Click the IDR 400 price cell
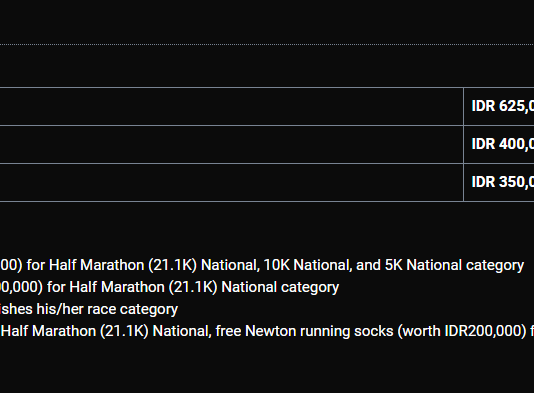The height and width of the screenshot is (393, 534). [499, 144]
